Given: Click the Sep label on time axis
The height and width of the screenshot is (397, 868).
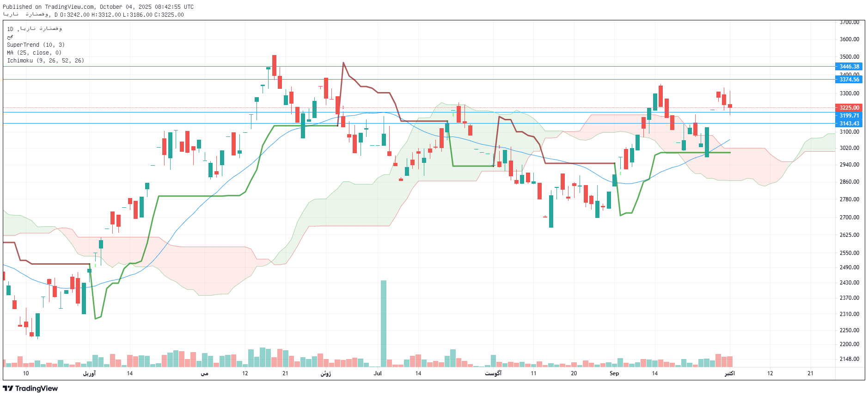Looking at the screenshot, I should [x=614, y=373].
